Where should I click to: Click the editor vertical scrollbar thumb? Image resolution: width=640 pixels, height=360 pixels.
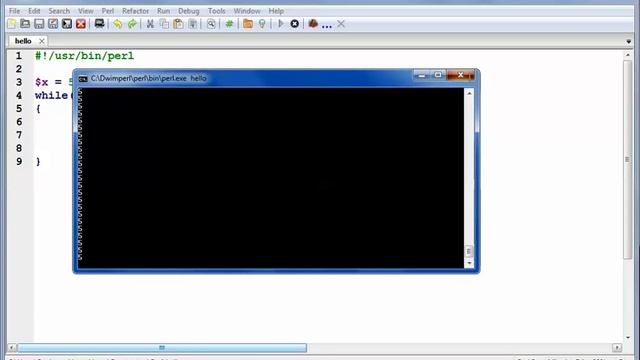click(628, 159)
